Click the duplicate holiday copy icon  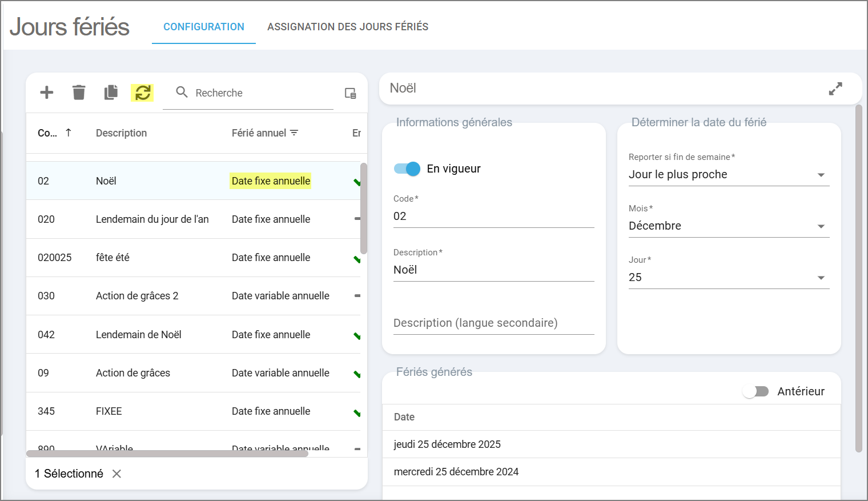tap(111, 93)
